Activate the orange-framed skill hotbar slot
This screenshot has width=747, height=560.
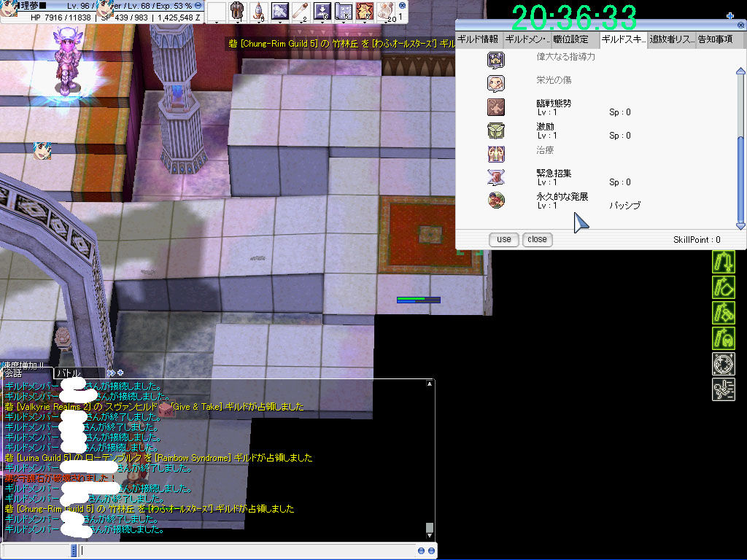pyautogui.click(x=365, y=12)
